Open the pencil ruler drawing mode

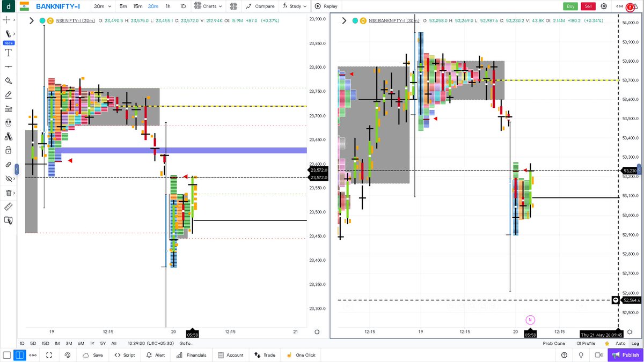(8, 136)
